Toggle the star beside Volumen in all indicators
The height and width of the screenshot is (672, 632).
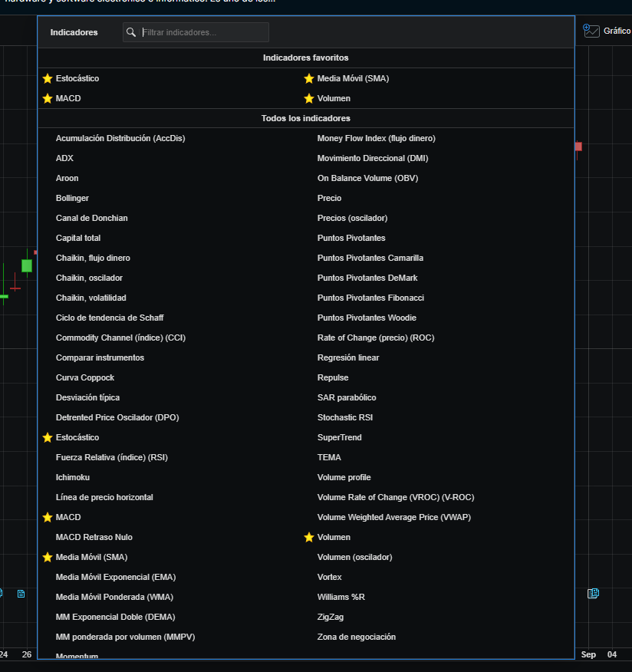point(309,538)
